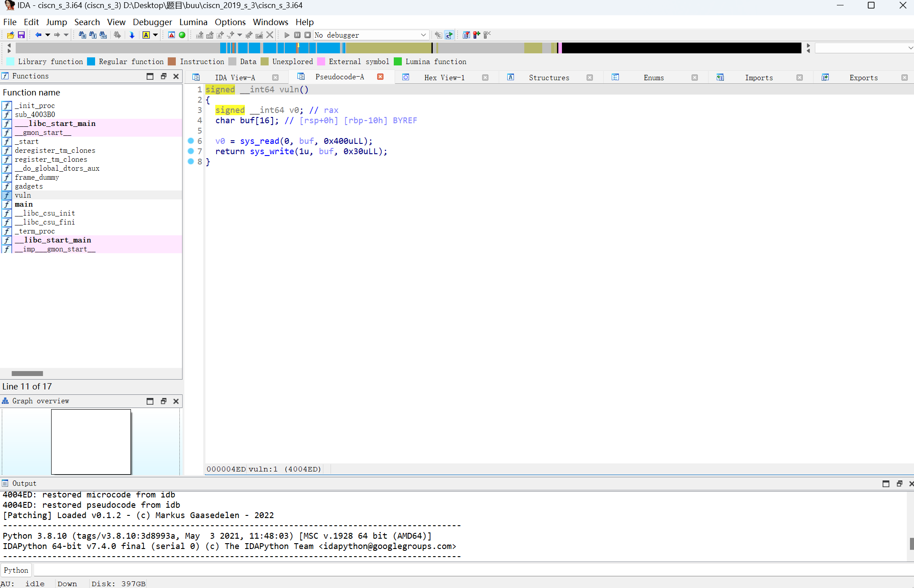Jump forward with the gray arrow
The image size is (914, 588).
click(57, 35)
